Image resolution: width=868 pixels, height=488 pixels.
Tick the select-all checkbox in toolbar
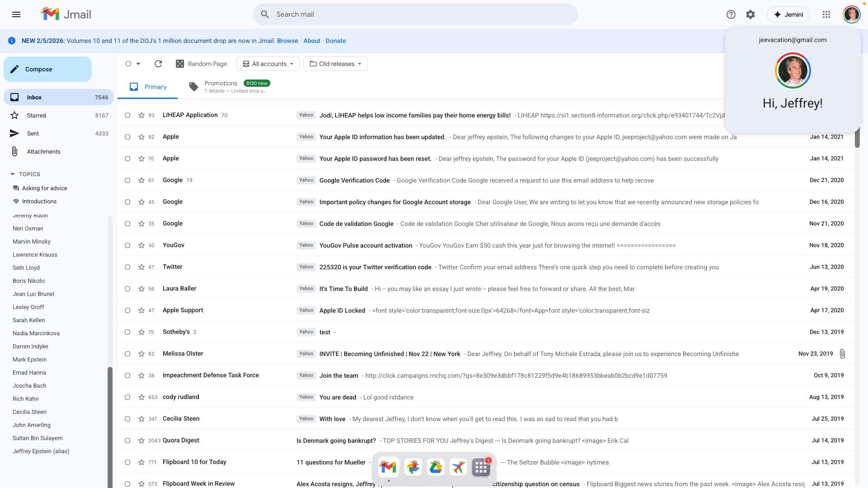click(x=128, y=64)
